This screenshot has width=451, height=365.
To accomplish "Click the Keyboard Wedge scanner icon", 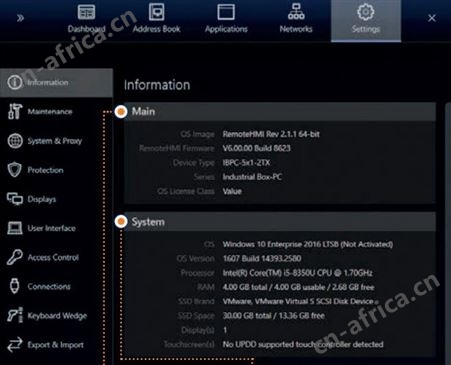I will (x=15, y=315).
